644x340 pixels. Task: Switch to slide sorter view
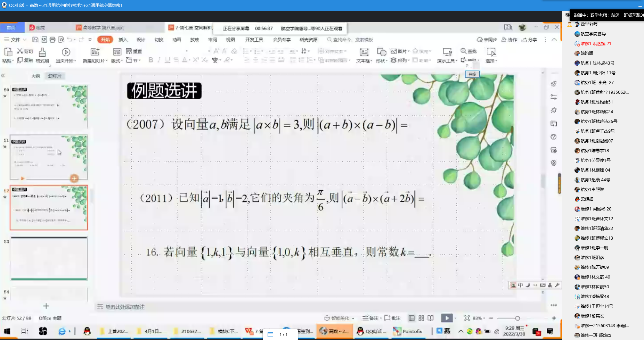pyautogui.click(x=421, y=318)
